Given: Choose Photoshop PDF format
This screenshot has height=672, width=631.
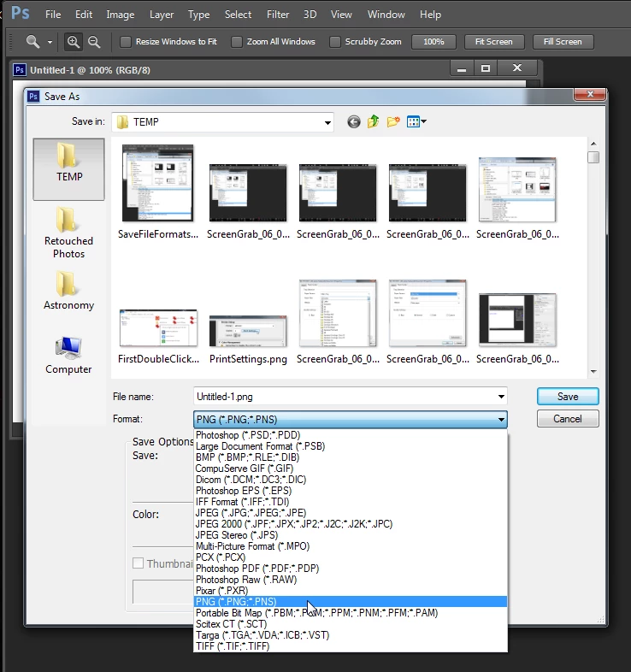Looking at the screenshot, I should (351, 569).
